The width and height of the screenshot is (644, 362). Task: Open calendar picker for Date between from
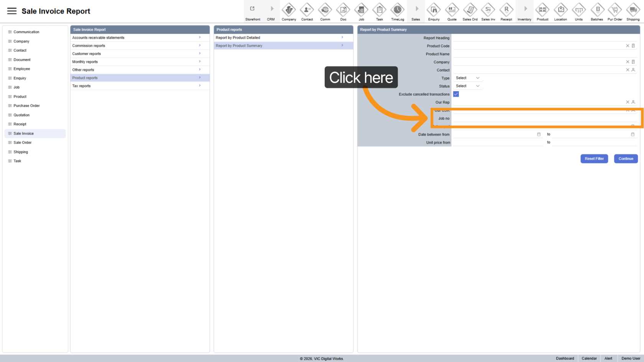coord(539,134)
